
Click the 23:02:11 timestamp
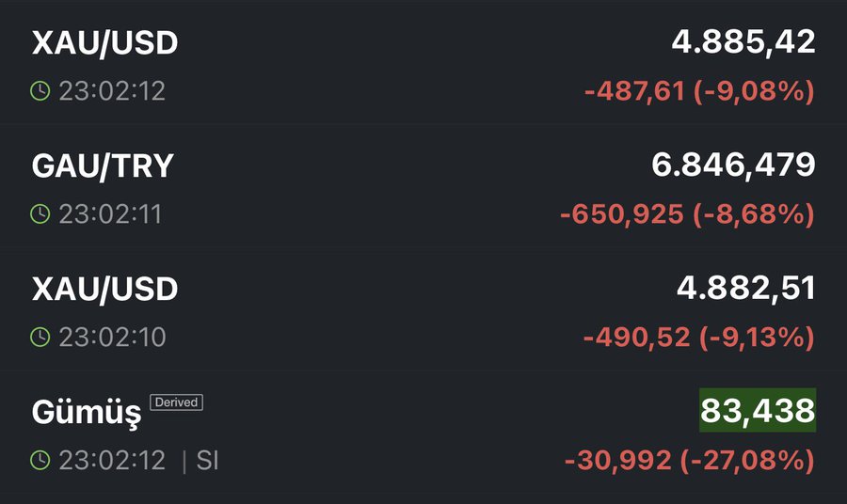(x=110, y=214)
